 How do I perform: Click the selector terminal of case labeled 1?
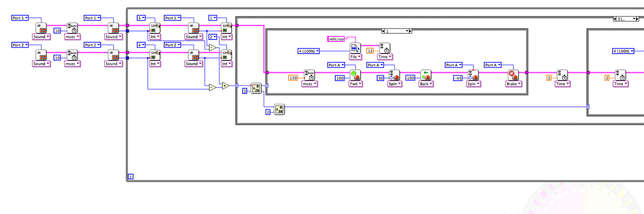[x=267, y=85]
